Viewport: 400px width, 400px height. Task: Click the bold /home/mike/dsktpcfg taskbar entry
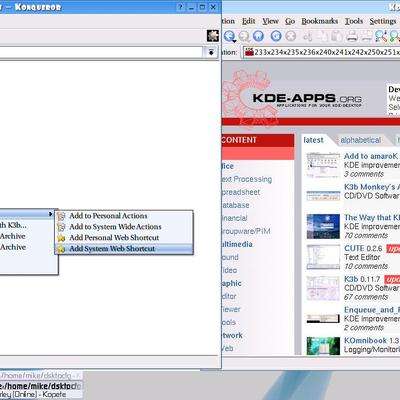tap(41, 386)
